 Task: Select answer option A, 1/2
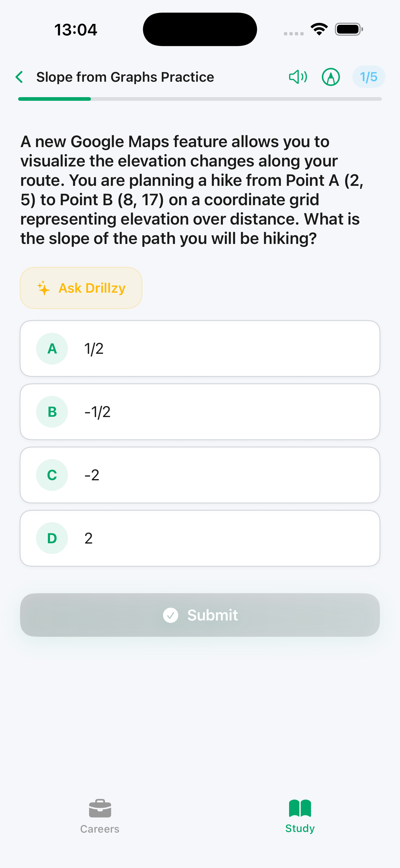coord(200,348)
